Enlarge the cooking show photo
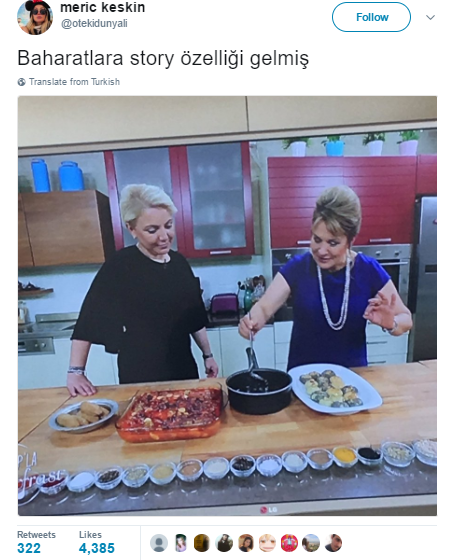The image size is (454, 560). pyautogui.click(x=227, y=306)
